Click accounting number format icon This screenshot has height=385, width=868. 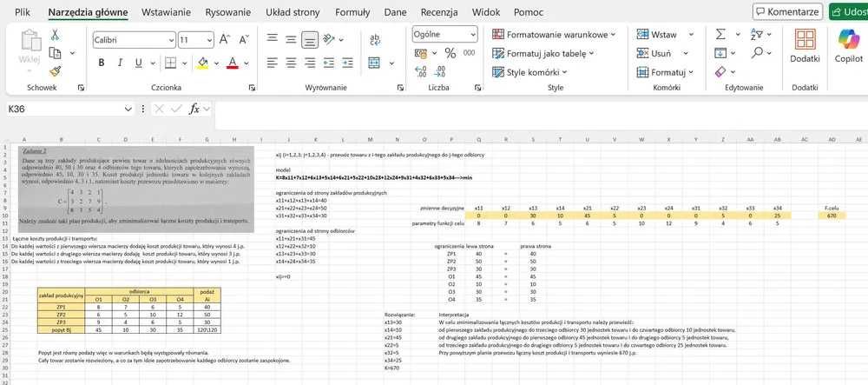pyautogui.click(x=421, y=53)
